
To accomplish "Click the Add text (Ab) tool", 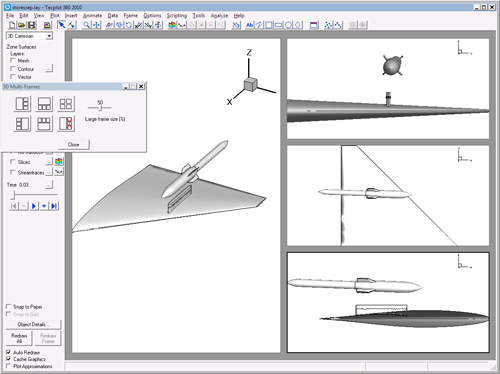I will coord(249,25).
